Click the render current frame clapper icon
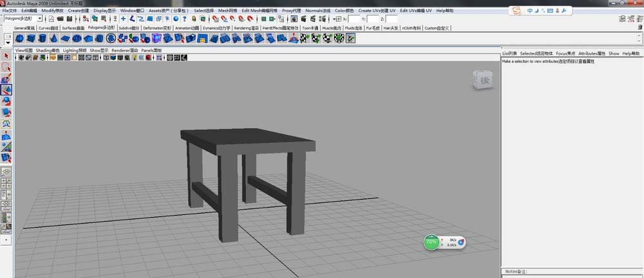Screen dimensions: 644x278 303,19
